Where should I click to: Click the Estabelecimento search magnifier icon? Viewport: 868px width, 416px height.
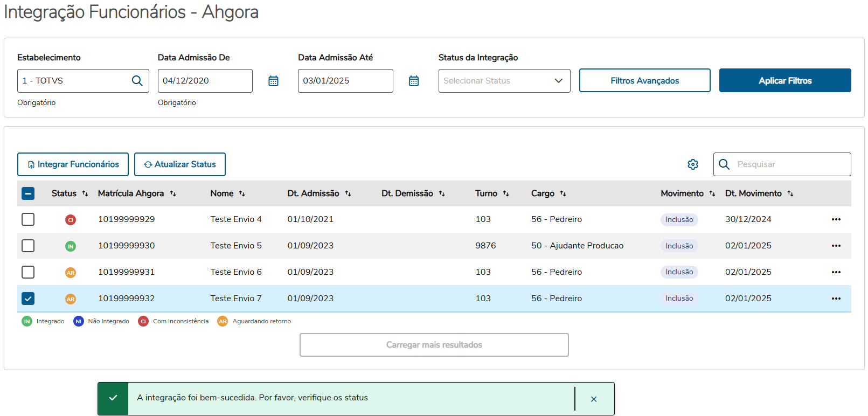pyautogui.click(x=137, y=81)
